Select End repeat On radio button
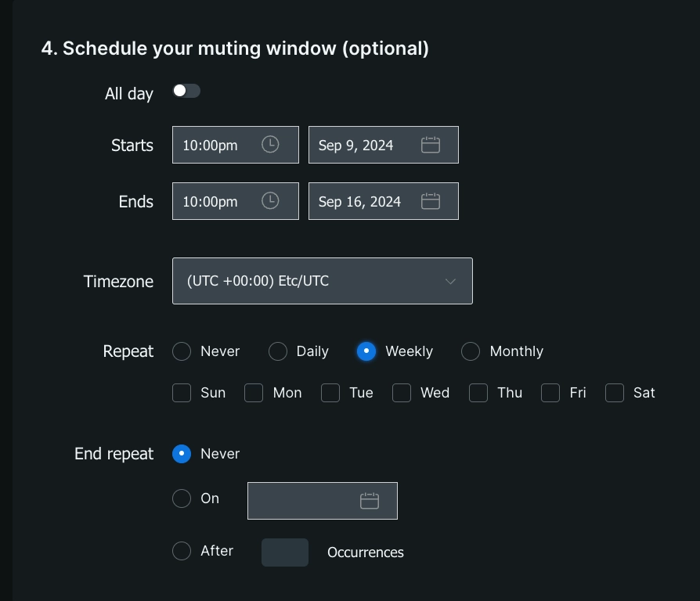 pos(182,498)
